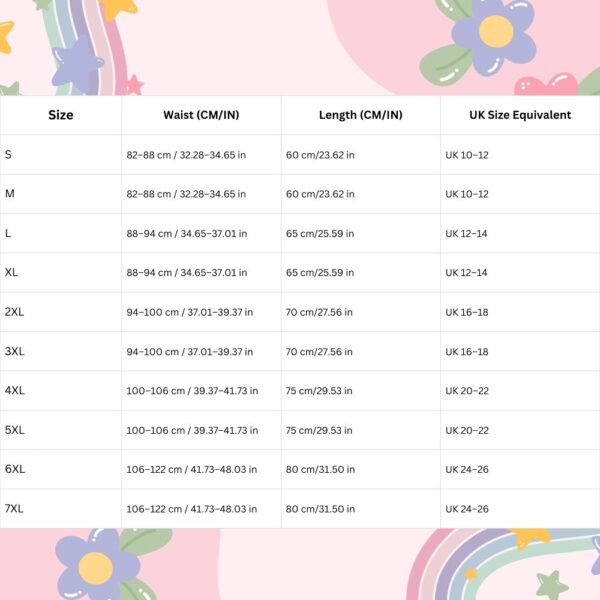Click the 4XL size label

[15, 391]
